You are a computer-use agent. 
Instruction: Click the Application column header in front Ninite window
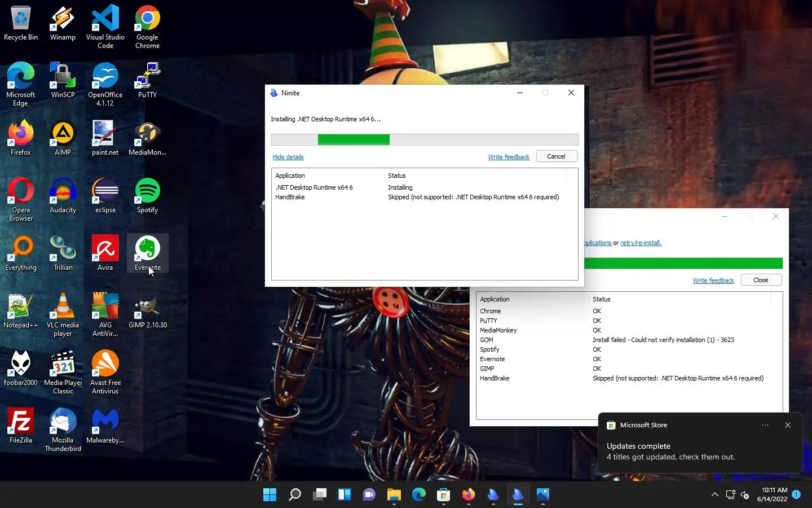coord(328,176)
